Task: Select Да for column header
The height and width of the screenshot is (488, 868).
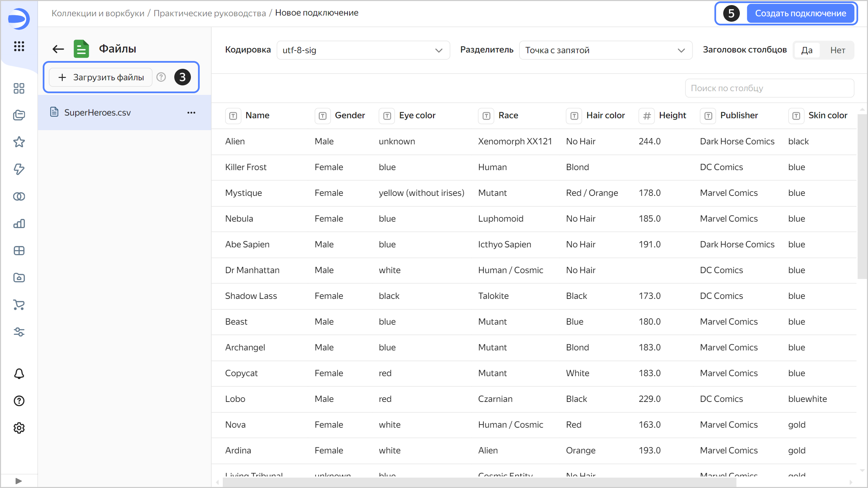Action: (807, 50)
